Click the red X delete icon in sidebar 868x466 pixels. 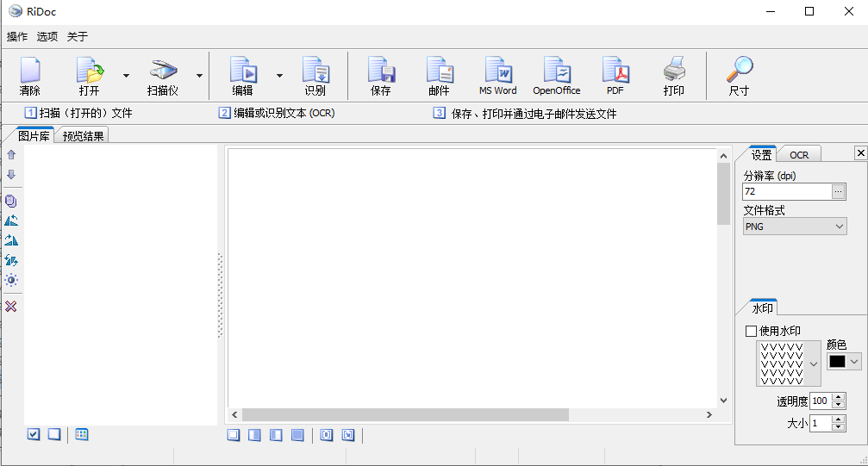[11, 307]
